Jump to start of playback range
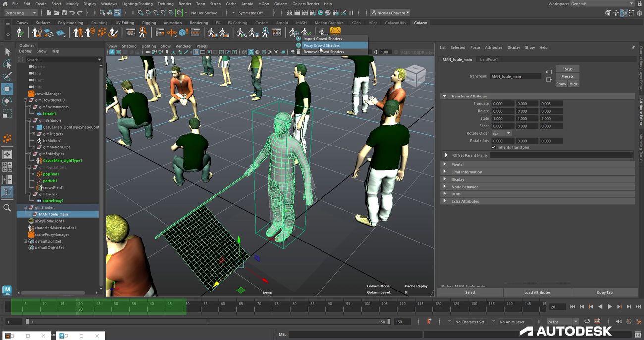The image size is (644, 340). pos(572,307)
